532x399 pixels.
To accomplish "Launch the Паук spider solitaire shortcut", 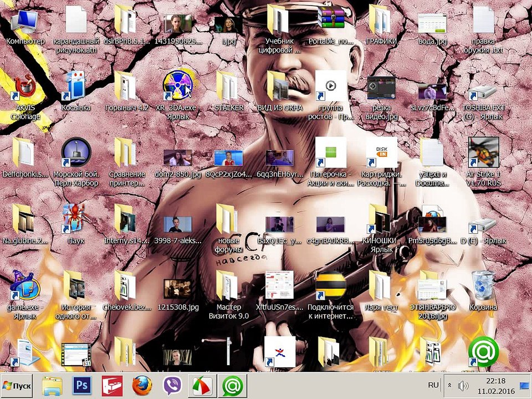I will [76, 219].
